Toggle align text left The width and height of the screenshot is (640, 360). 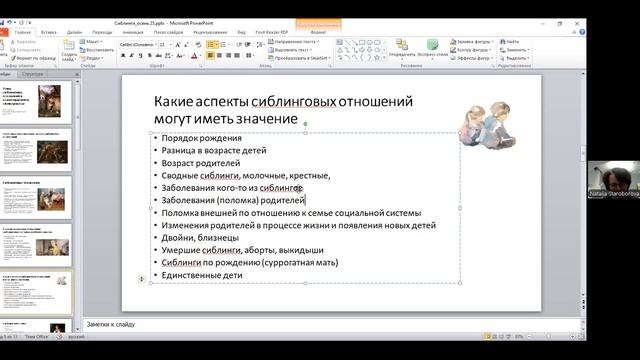pyautogui.click(x=210, y=55)
